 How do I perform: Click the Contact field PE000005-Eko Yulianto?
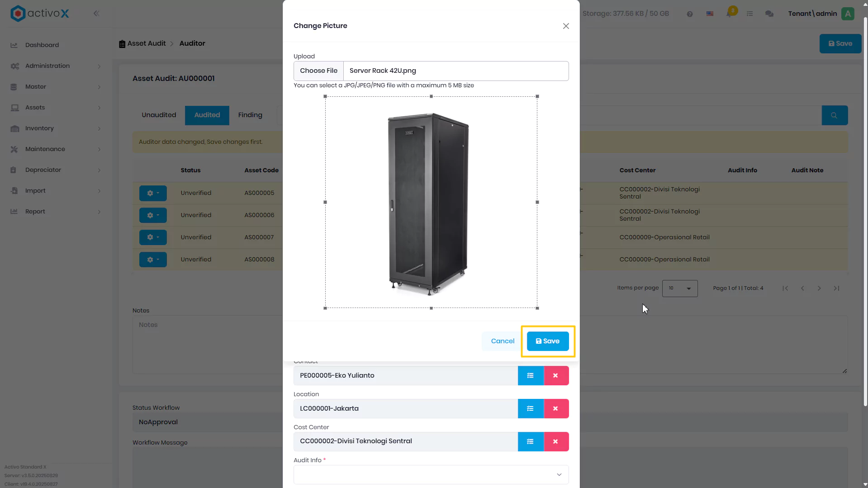(406, 376)
